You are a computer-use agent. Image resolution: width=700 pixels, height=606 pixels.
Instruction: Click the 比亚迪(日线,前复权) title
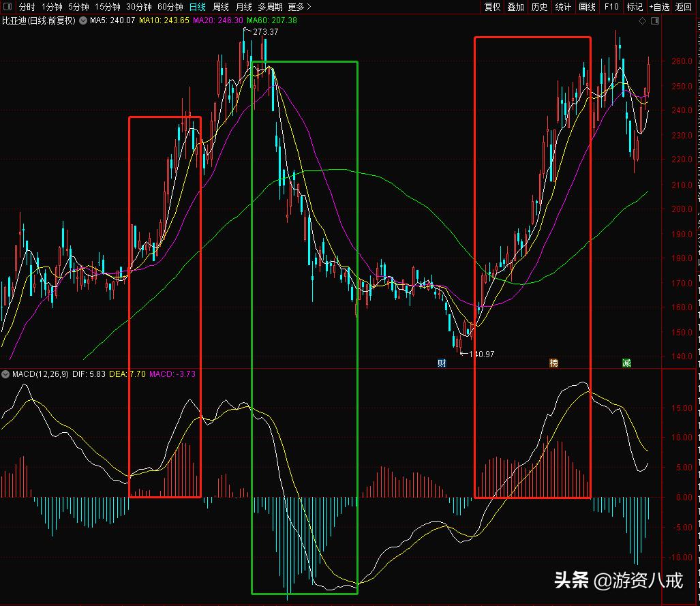coord(39,20)
